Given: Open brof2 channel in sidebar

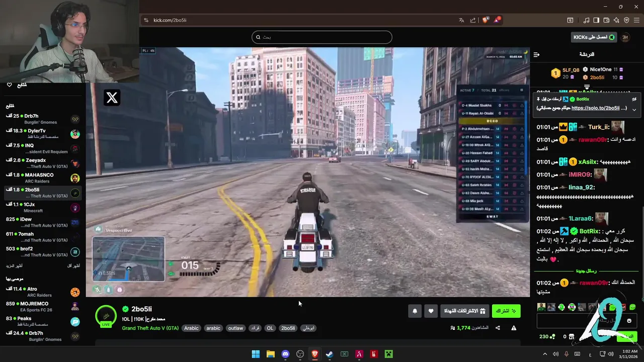Looking at the screenshot, I should coord(43,251).
